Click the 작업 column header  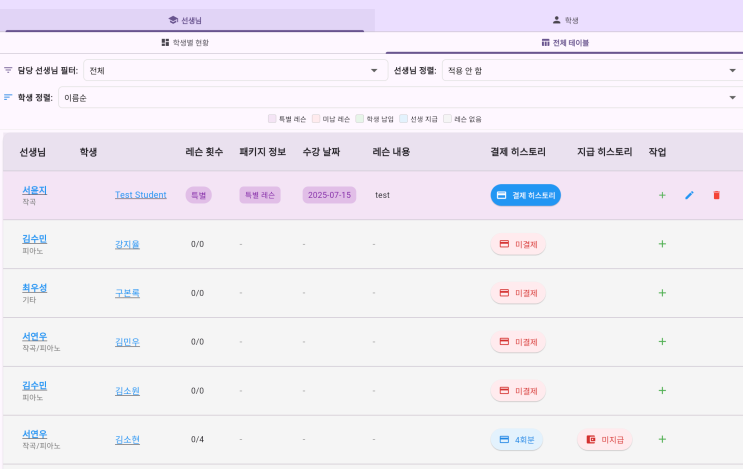[x=657, y=152]
